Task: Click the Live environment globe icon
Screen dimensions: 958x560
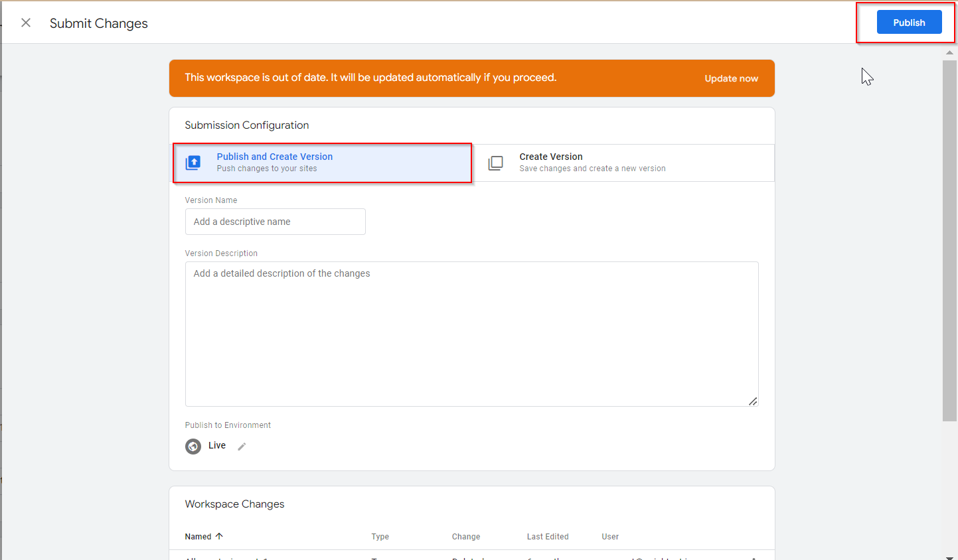Action: point(193,446)
